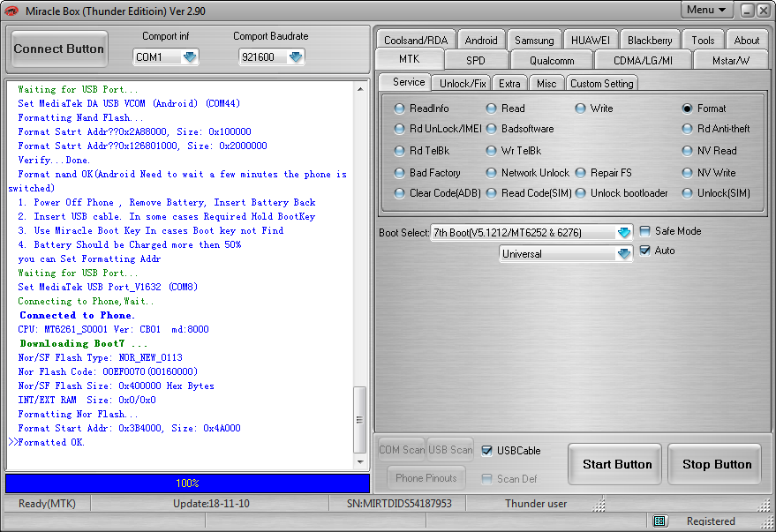Switch to the Blackberry tab
This screenshot has width=776, height=532.
(649, 40)
